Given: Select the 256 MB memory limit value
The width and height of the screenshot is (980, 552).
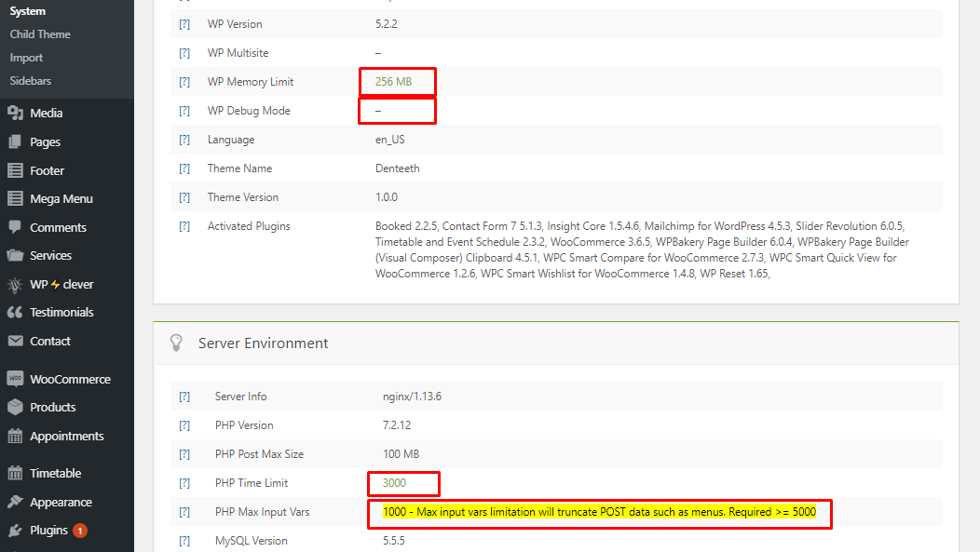Looking at the screenshot, I should 393,82.
